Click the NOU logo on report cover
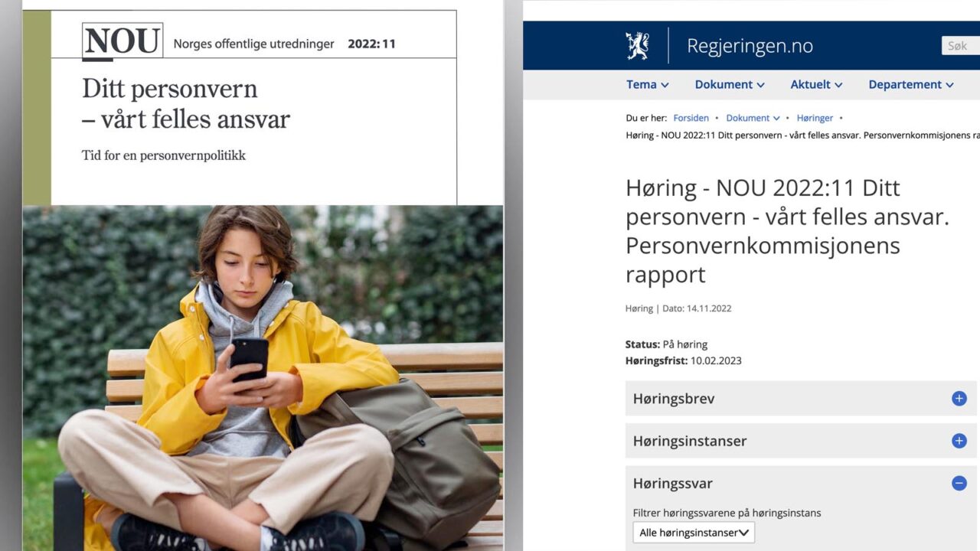The image size is (980, 551). [122, 41]
